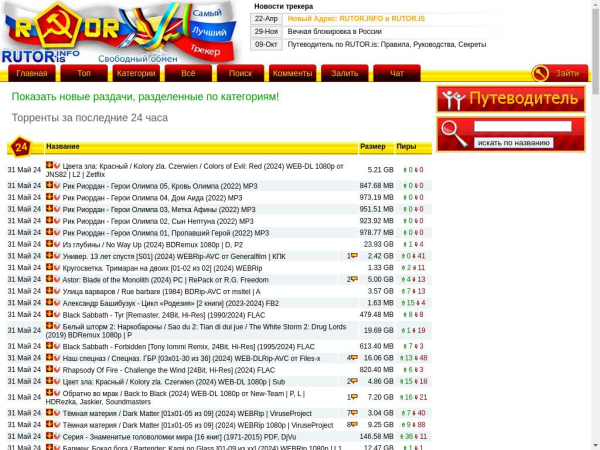Open the Категории menu tab
Screen dimensions: 600x450
pos(136,73)
